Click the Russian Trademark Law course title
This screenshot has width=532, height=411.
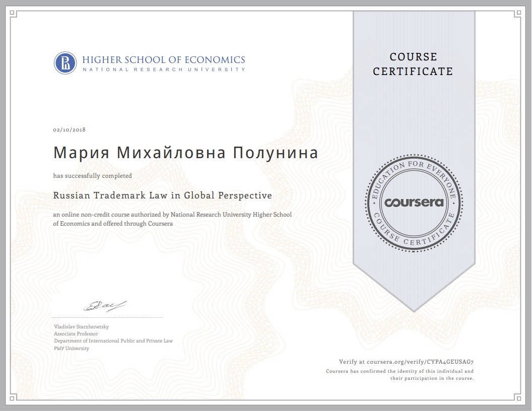point(162,195)
